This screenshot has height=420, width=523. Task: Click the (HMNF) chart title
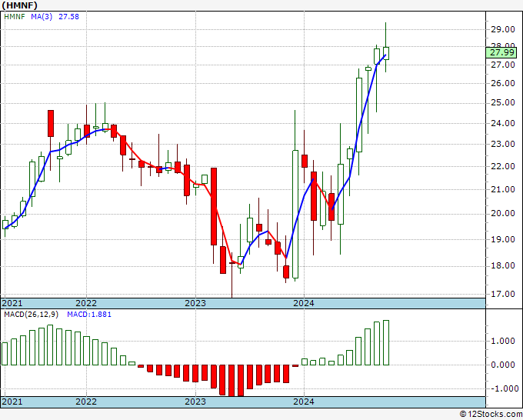pyautogui.click(x=19, y=5)
